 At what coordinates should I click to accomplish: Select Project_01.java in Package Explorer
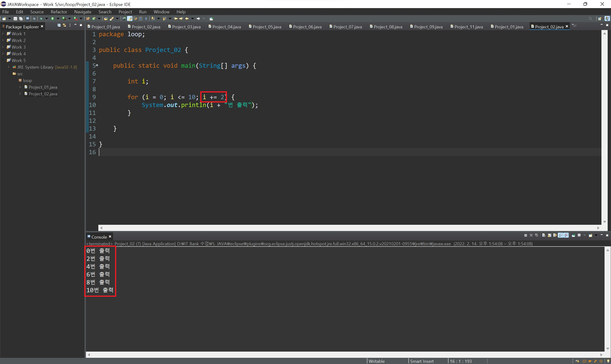click(43, 87)
